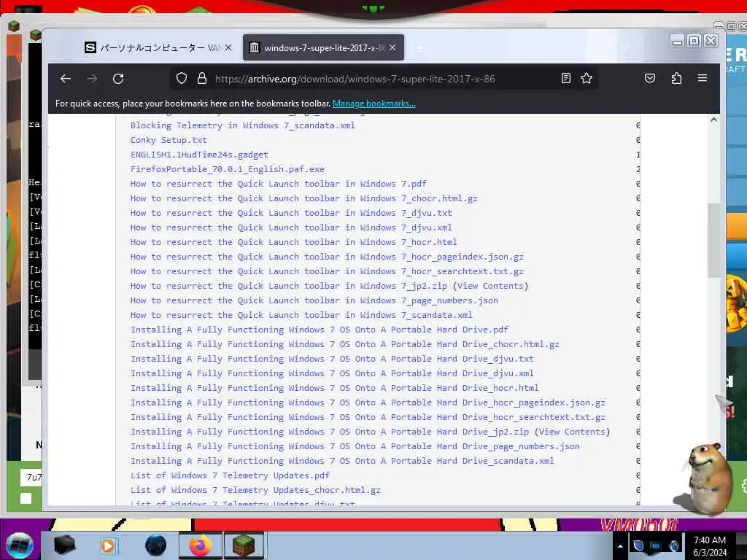Click the network tray icon

click(656, 545)
